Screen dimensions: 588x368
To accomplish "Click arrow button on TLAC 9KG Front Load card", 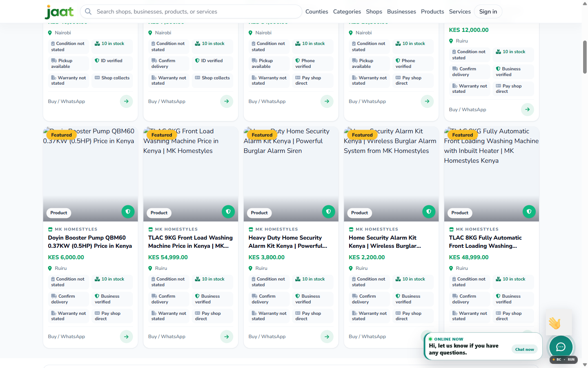I will (227, 337).
